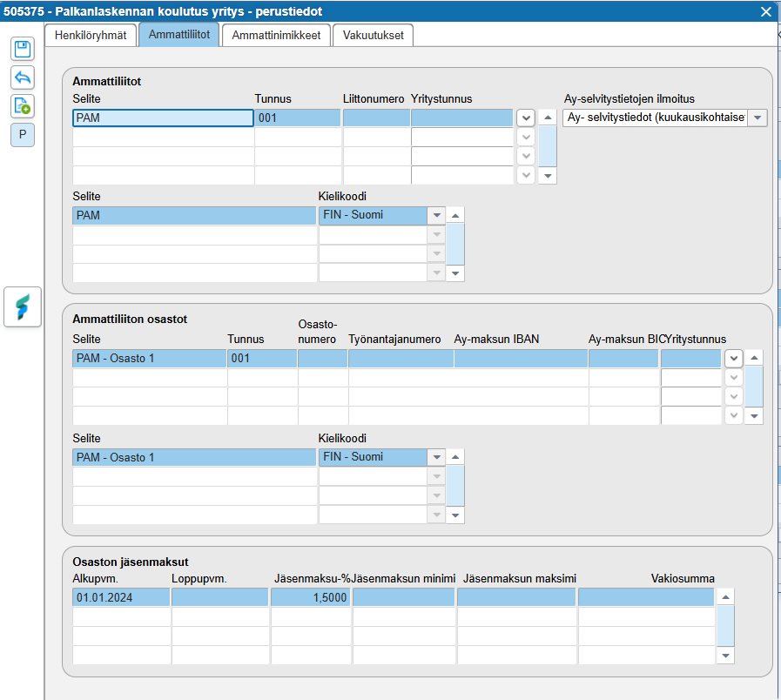The width and height of the screenshot is (781, 700).
Task: Click Jäsenmaksun minimi field
Action: [x=403, y=597]
